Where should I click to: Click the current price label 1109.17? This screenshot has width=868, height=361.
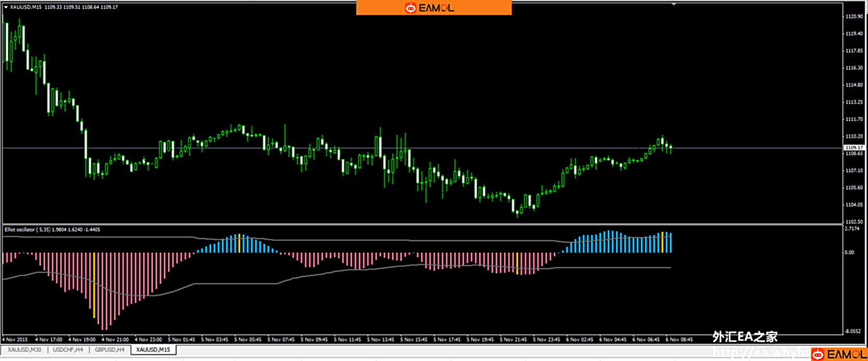853,148
